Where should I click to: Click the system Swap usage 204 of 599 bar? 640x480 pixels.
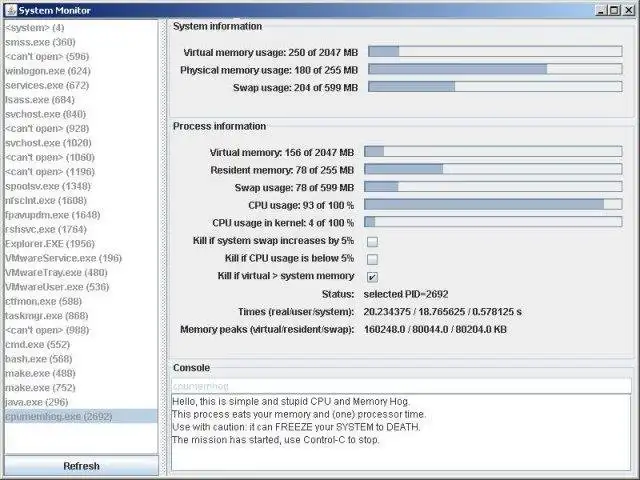[x=495, y=87]
